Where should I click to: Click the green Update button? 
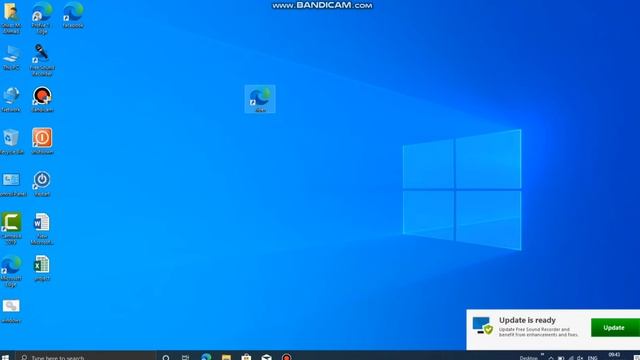(x=615, y=328)
